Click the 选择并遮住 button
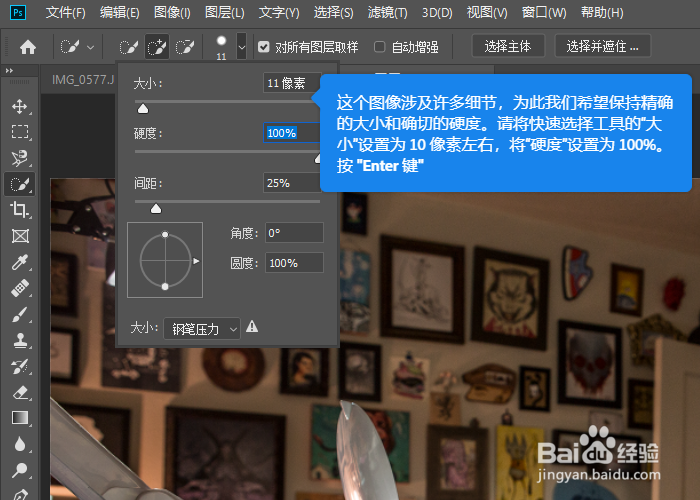Screen dimensions: 700x500 pyautogui.click(x=602, y=46)
